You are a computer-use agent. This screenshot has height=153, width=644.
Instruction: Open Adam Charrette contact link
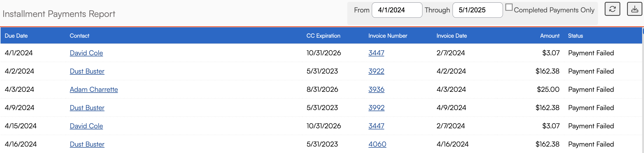point(94,89)
